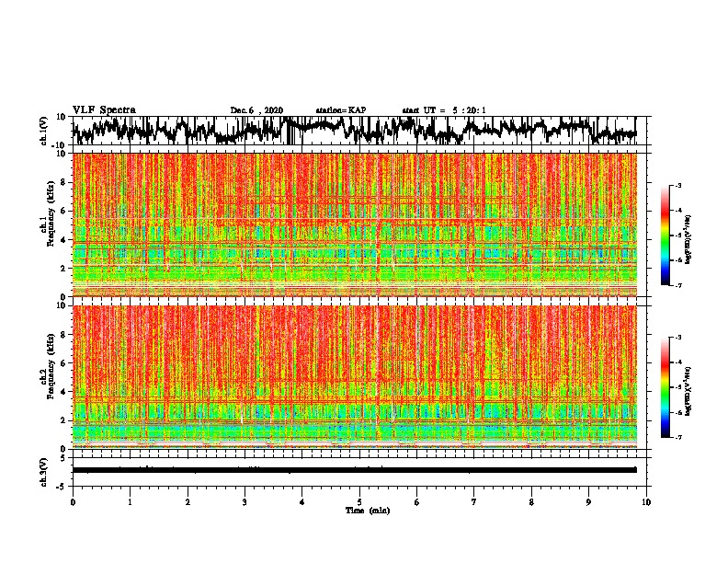Click the "start UT = 5 :20: 1" text
The height and width of the screenshot is (563, 728).
pos(444,110)
